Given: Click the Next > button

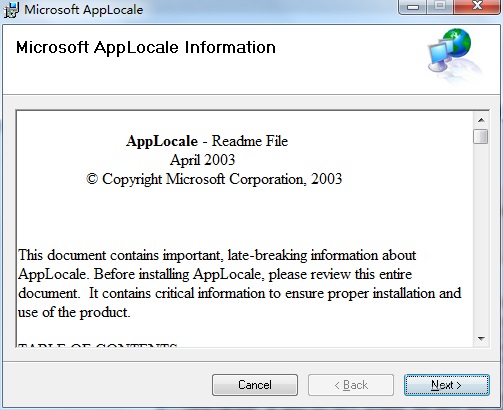Looking at the screenshot, I should click(447, 385).
